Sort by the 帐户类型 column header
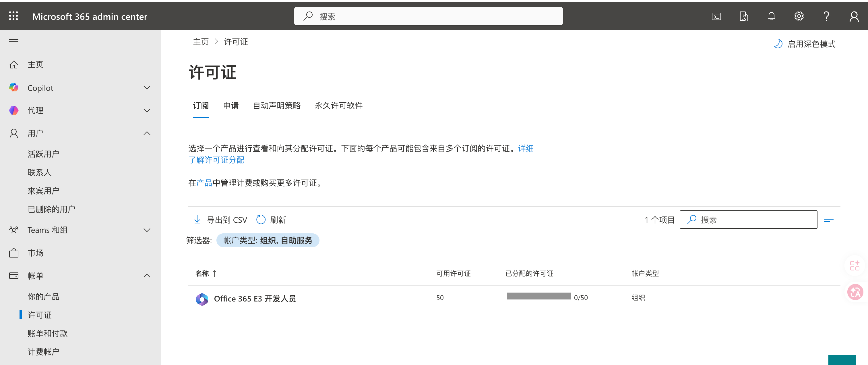This screenshot has height=365, width=868. (x=645, y=274)
